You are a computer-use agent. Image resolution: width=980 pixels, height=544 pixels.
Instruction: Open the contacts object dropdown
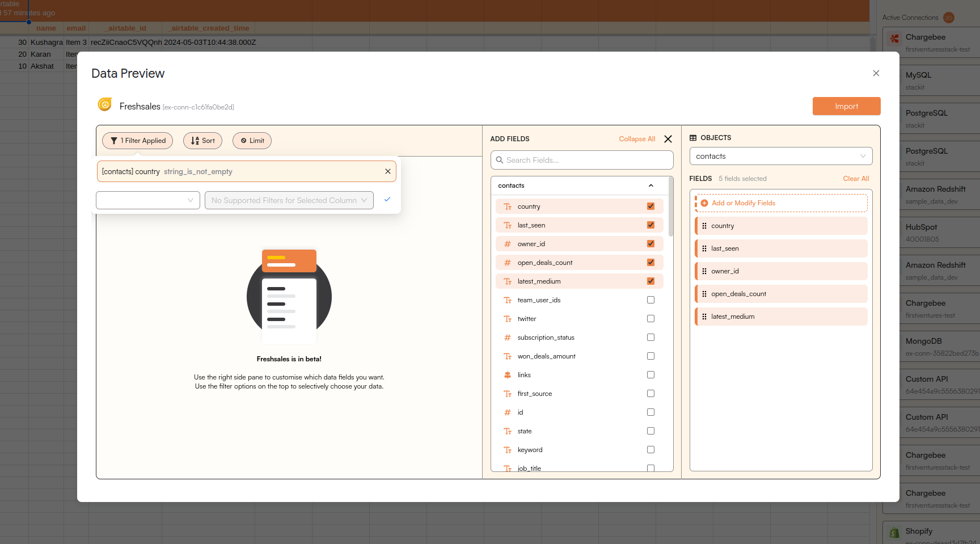tap(781, 156)
